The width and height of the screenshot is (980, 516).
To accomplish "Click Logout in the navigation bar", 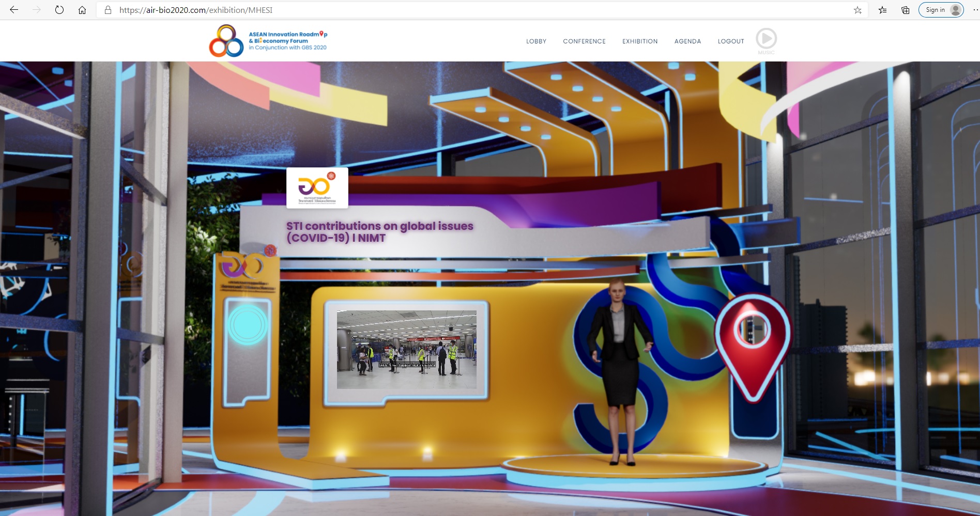I will 731,41.
